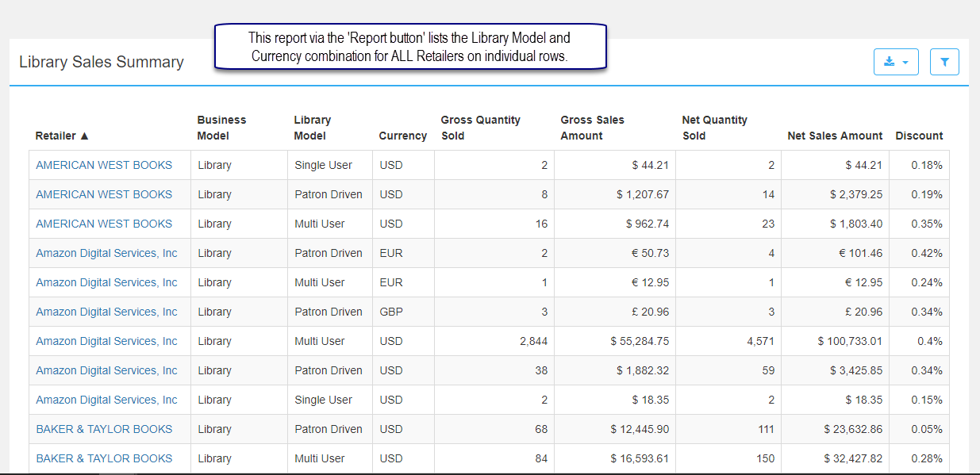Open Amazon Digital Services EUR Patron Driven link
The width and height of the screenshot is (980, 475).
106,252
